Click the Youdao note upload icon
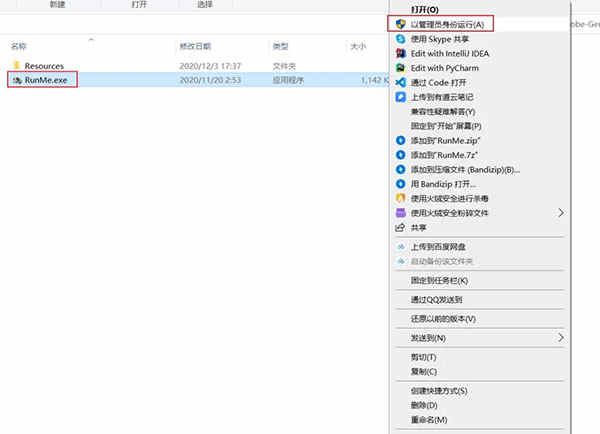The height and width of the screenshot is (434, 600). click(x=400, y=97)
